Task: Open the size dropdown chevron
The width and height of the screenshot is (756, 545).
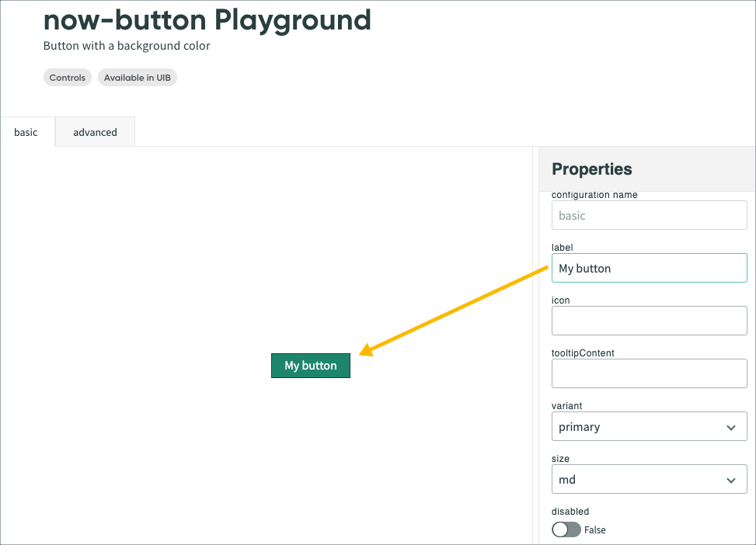Action: [730, 479]
